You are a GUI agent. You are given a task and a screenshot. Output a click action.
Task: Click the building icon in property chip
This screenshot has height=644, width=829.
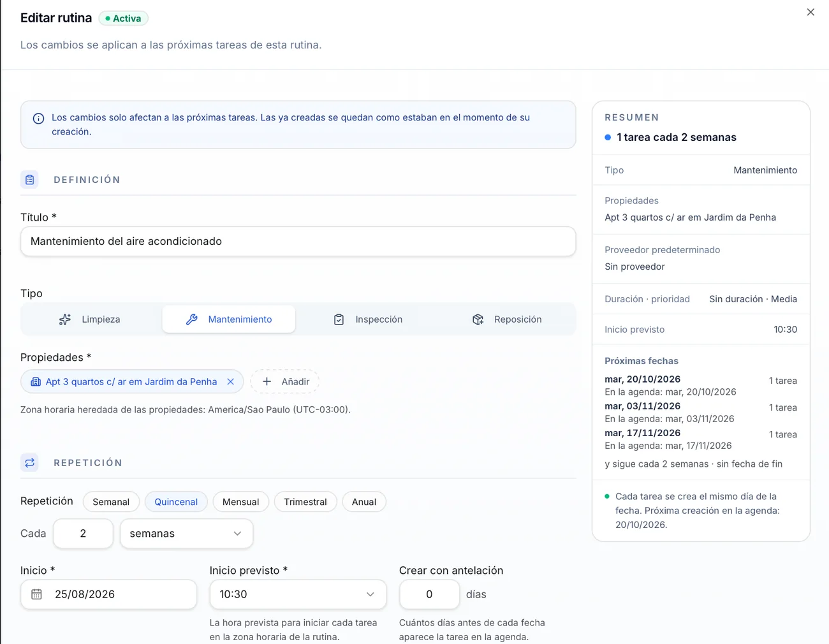click(x=36, y=381)
